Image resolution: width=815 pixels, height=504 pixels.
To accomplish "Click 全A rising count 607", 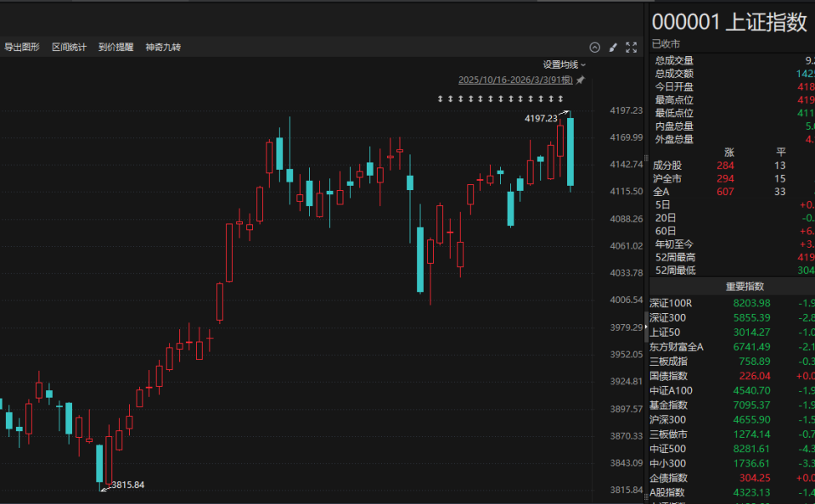I will (x=725, y=192).
